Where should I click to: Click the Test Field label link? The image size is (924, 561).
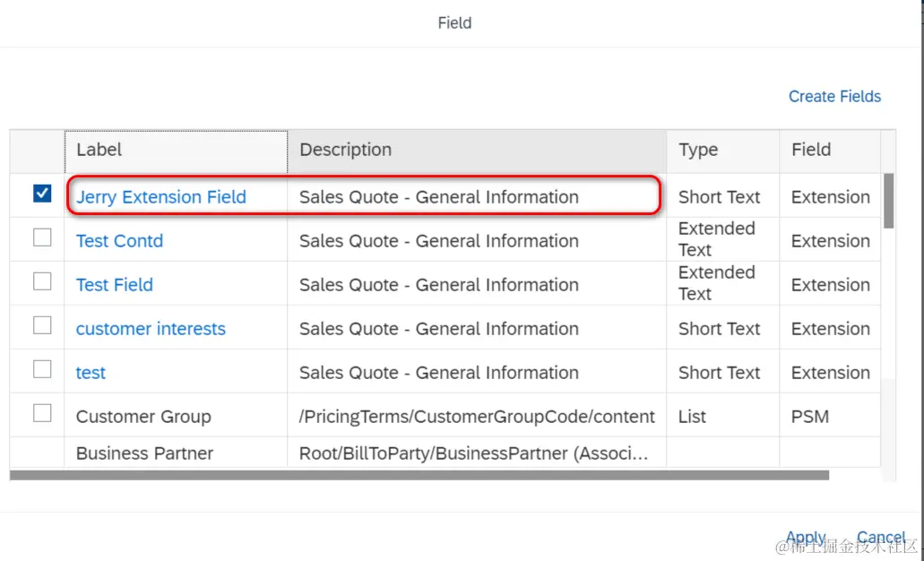[114, 285]
